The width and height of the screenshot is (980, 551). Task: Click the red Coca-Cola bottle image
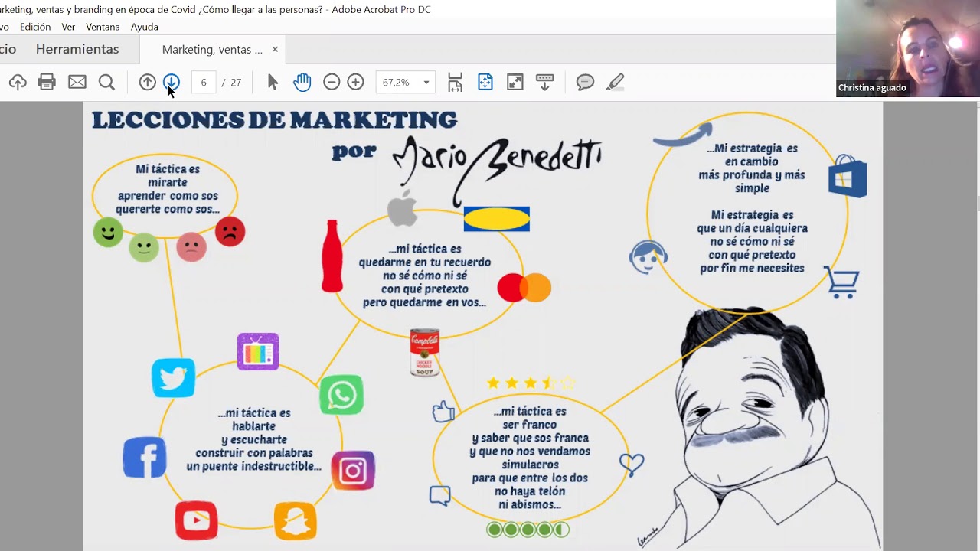click(x=332, y=256)
